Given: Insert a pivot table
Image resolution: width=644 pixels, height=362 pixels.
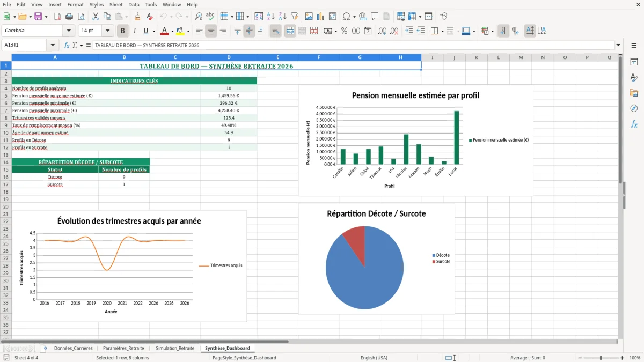Looking at the screenshot, I should (332, 17).
